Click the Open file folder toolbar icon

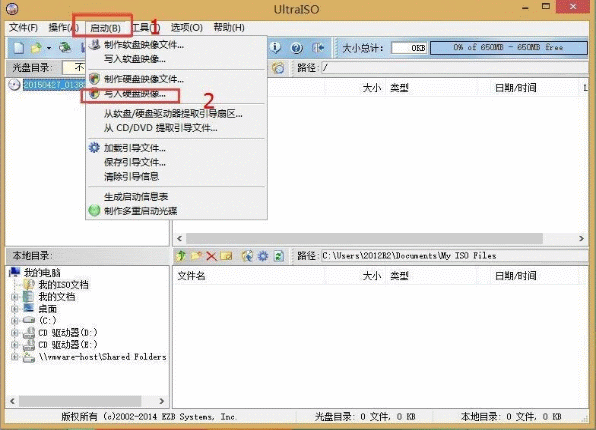(36, 48)
